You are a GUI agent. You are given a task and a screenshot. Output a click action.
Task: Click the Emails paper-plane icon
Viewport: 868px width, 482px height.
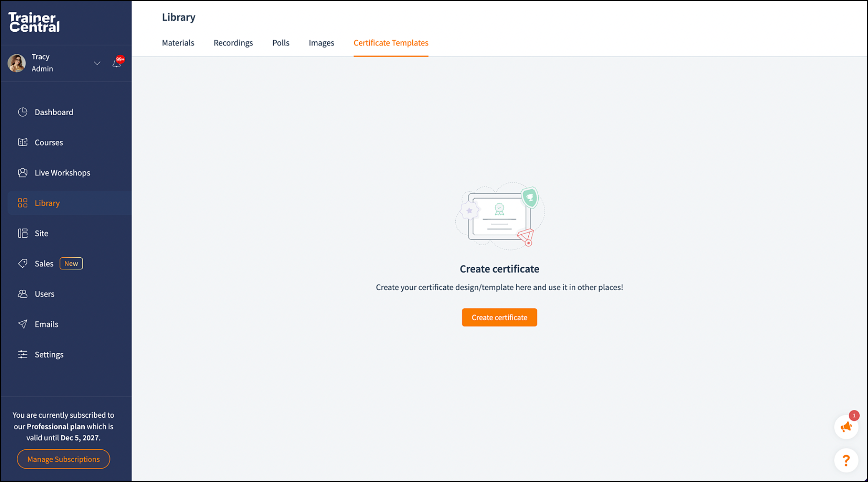tap(23, 324)
